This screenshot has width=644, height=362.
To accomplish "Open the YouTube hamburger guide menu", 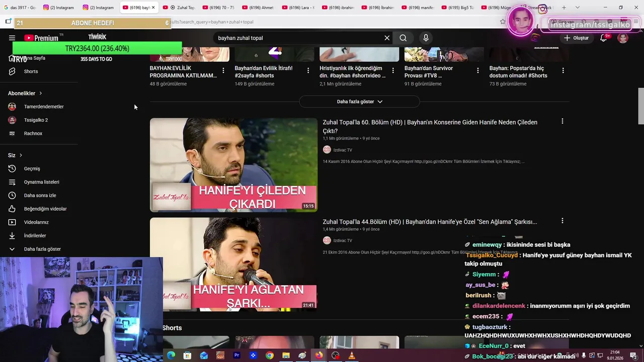I will [x=12, y=38].
